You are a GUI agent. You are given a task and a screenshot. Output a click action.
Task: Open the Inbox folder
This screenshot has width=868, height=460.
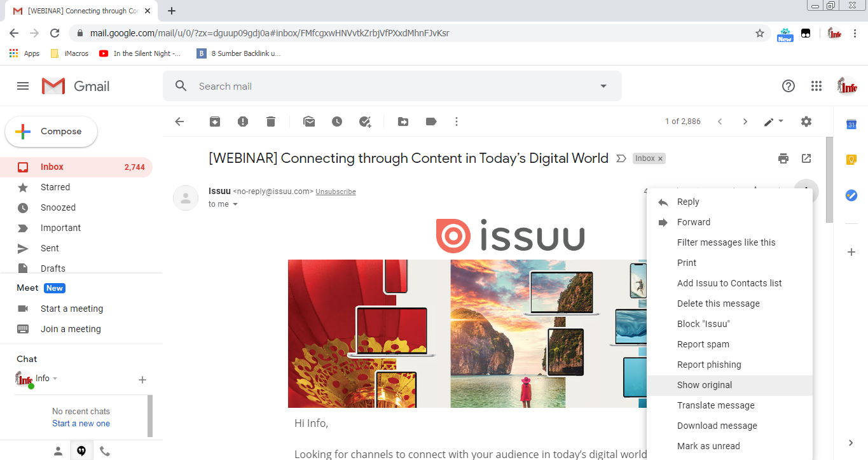[76, 167]
